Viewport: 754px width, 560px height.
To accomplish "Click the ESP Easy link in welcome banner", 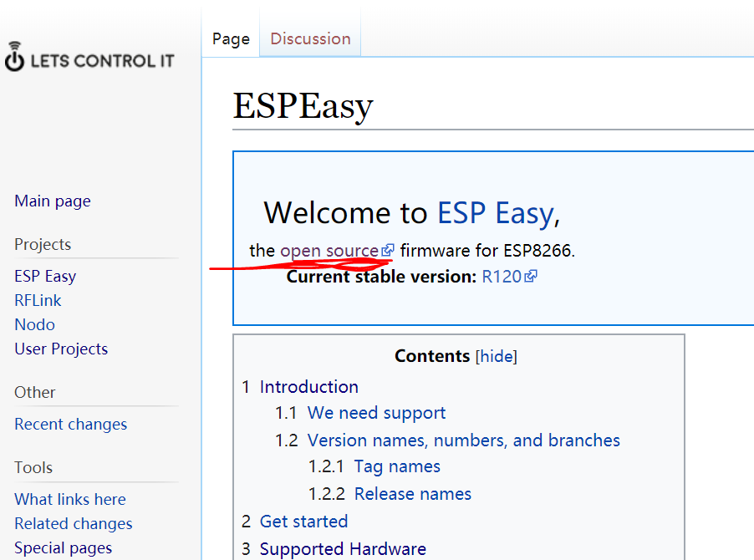I will [x=493, y=213].
